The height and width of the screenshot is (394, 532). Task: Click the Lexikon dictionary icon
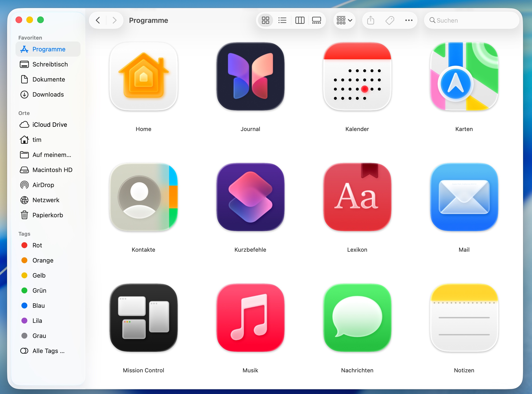[x=357, y=197]
